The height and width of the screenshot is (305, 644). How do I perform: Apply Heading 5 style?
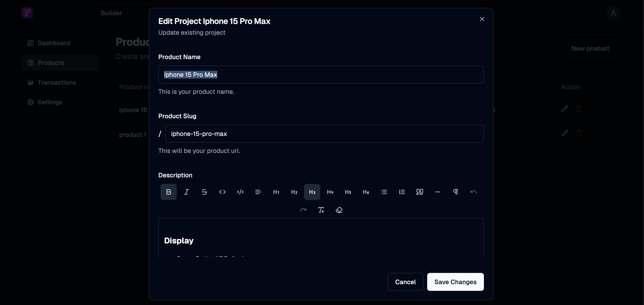(348, 192)
